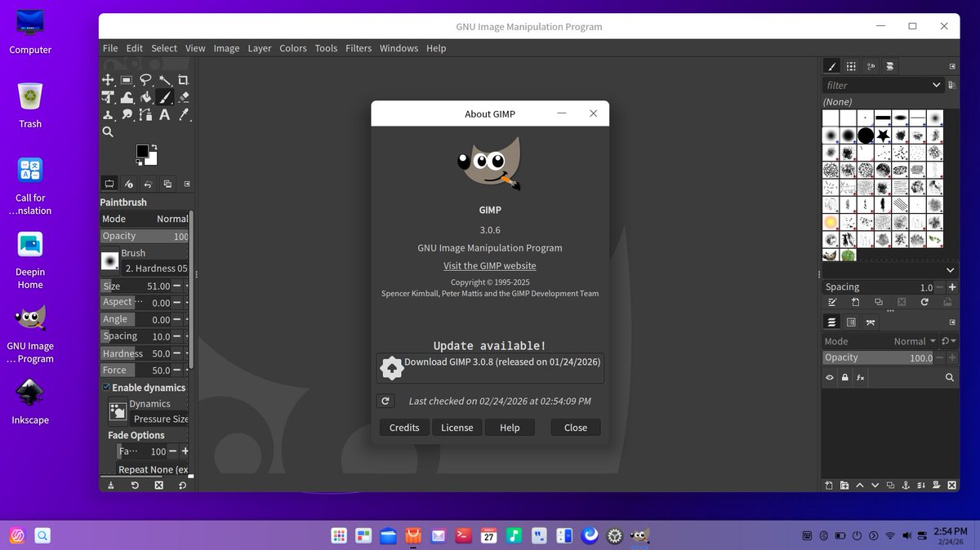
Task: Close the About GIMP dialog via Close button
Action: (x=576, y=428)
